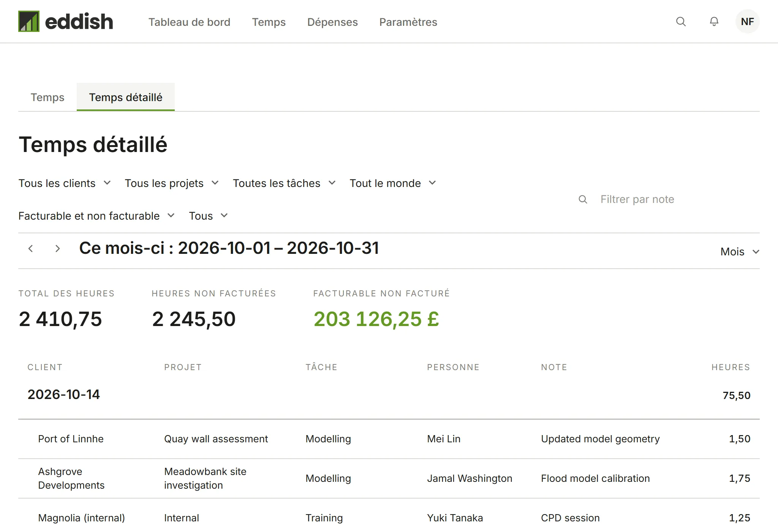Screen dimensions: 778x532
Task: Click Flood model calibration note
Action: pos(595,478)
